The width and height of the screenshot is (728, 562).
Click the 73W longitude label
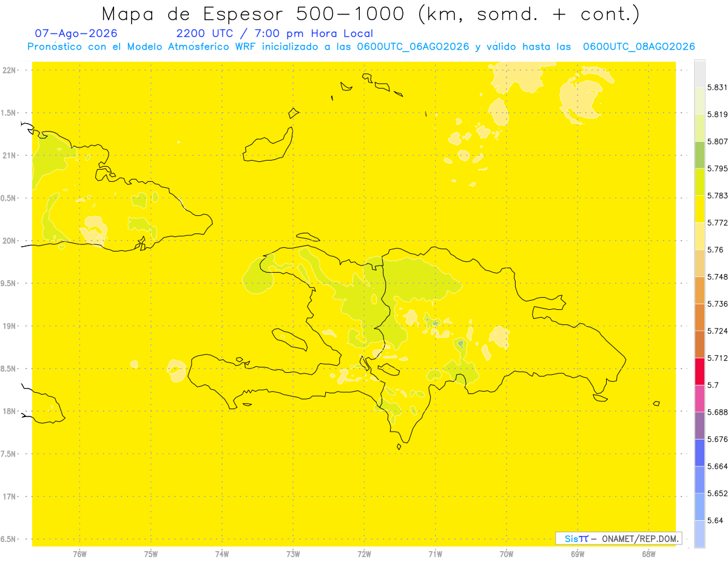pos(293,554)
